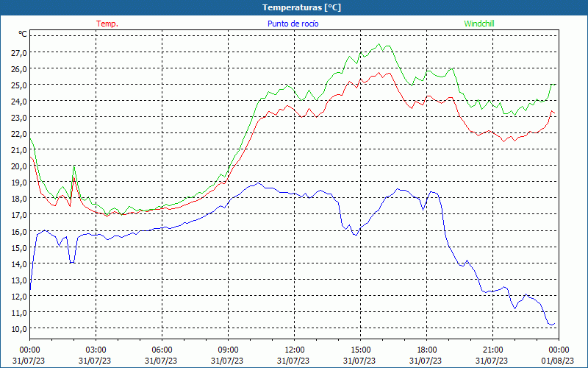Select the green Windchill legend label
The height and width of the screenshot is (368, 588).
point(479,24)
